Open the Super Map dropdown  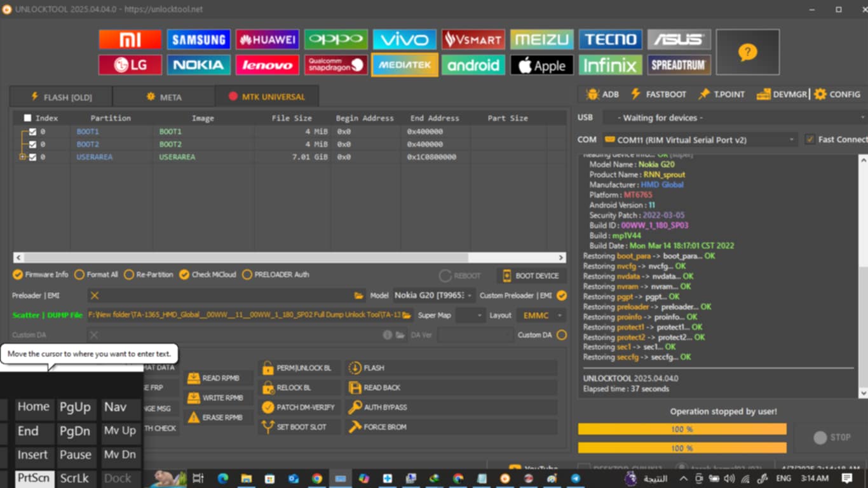point(470,315)
